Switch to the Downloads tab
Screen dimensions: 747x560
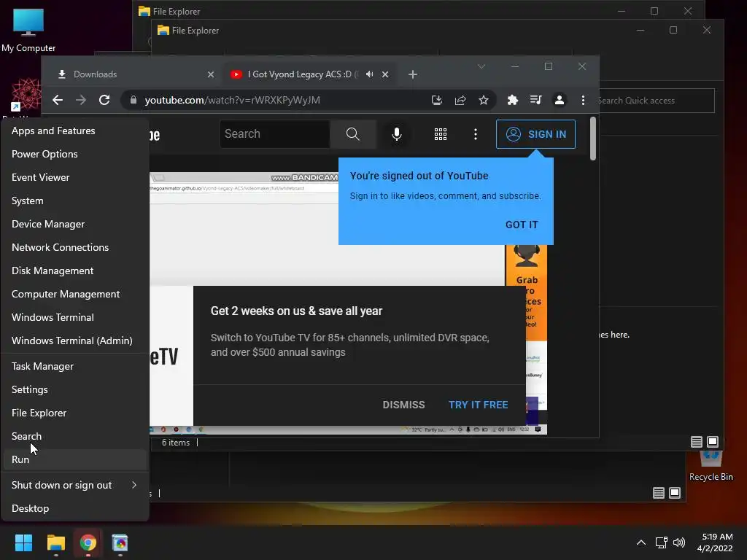(x=136, y=74)
